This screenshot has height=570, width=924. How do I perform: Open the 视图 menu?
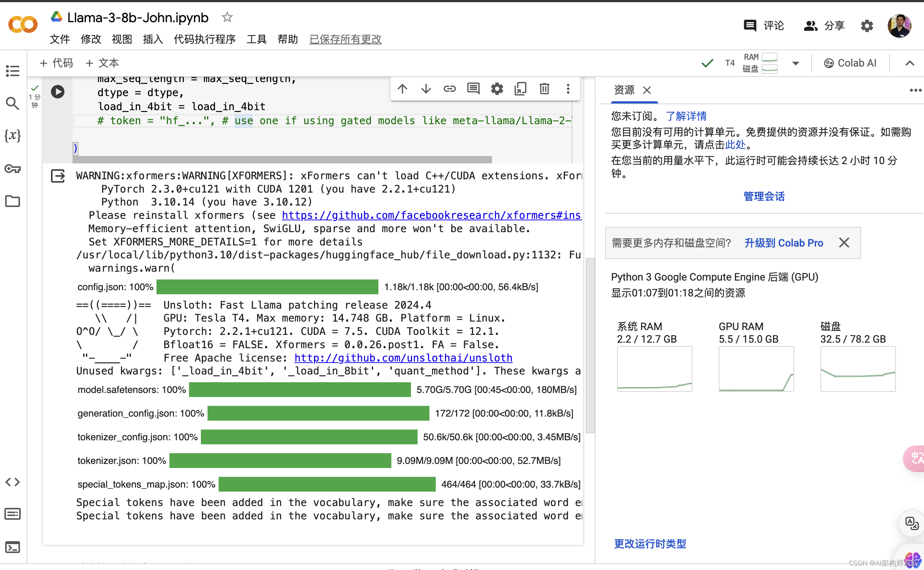tap(122, 39)
